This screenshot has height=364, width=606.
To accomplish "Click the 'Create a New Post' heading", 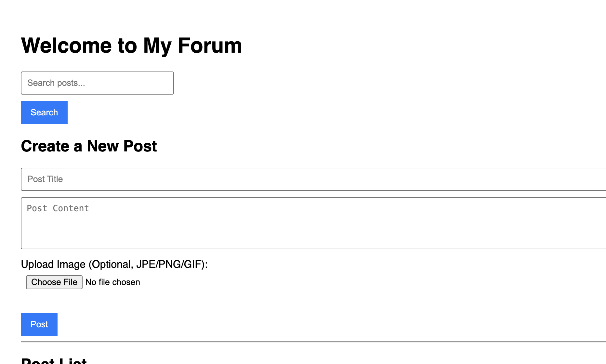I will coord(89,146).
